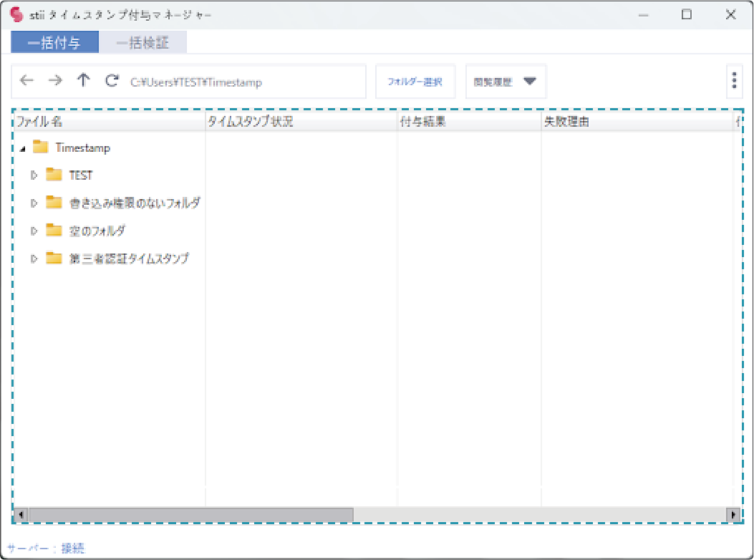Collapse the Timestamp root folder
Screen dimensions: 754x560
click(x=22, y=148)
